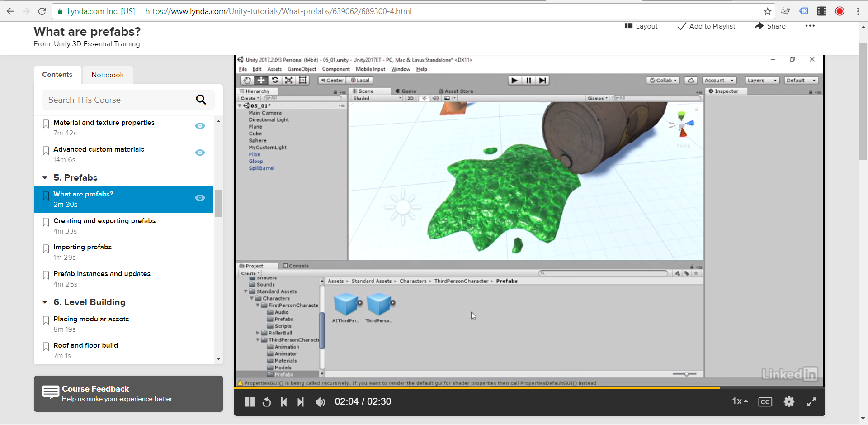
Task: Toggle Local handle rotation button
Action: (x=360, y=80)
